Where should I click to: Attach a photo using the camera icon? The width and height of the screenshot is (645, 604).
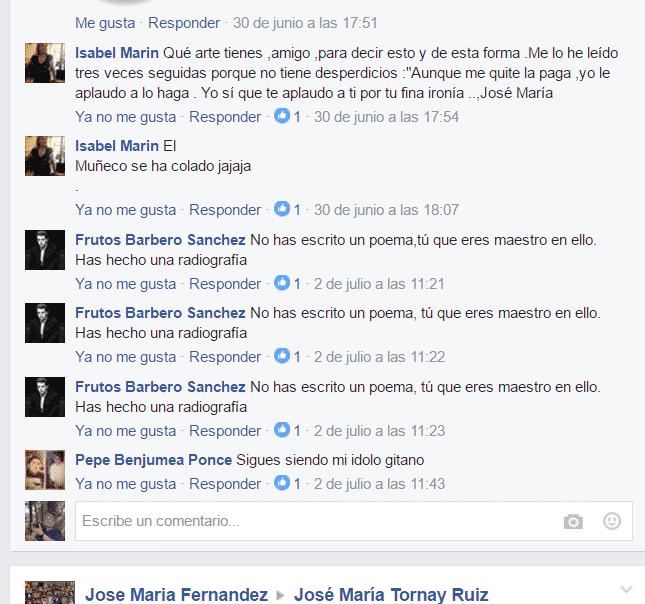pos(573,522)
